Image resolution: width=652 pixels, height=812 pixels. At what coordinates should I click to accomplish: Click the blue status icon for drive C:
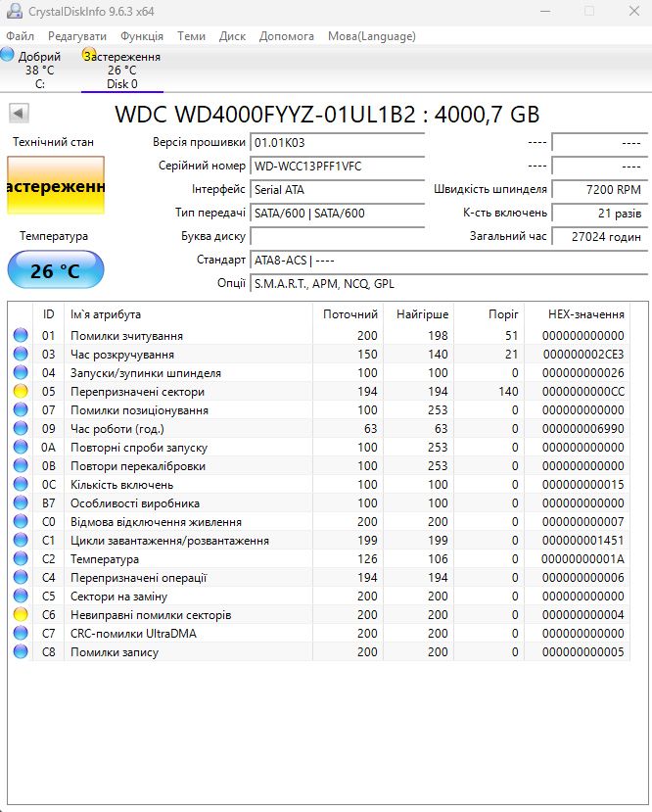(x=7, y=54)
